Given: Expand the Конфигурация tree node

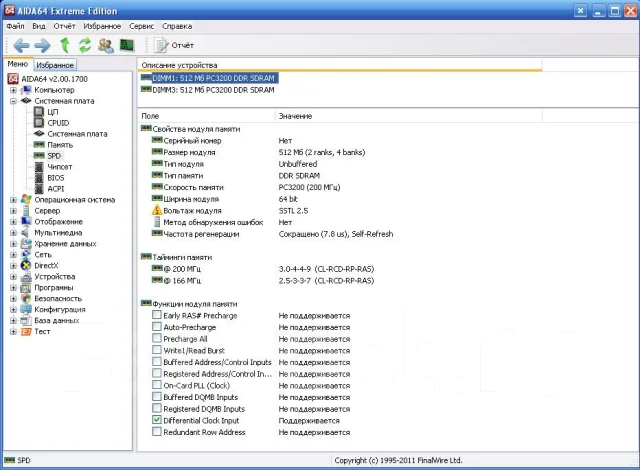Looking at the screenshot, I should 13,310.
